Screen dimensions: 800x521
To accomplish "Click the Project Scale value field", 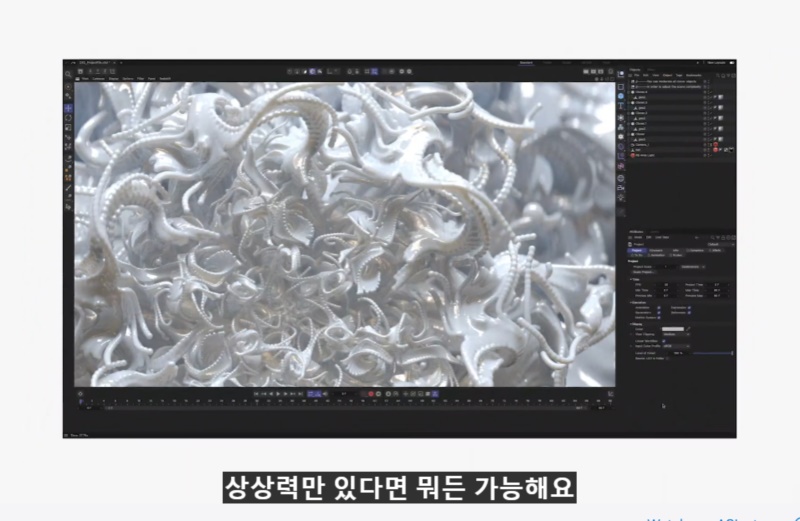I will pos(666,266).
